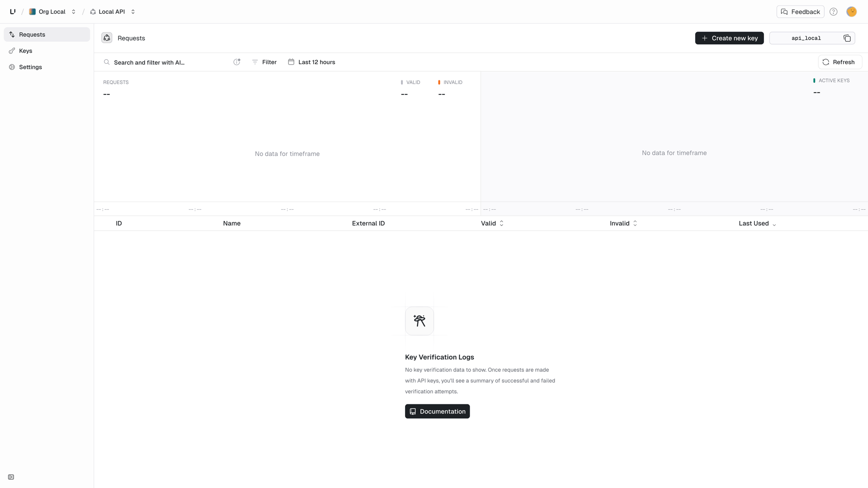Open Settings in the sidebar
868x488 pixels.
(x=47, y=67)
